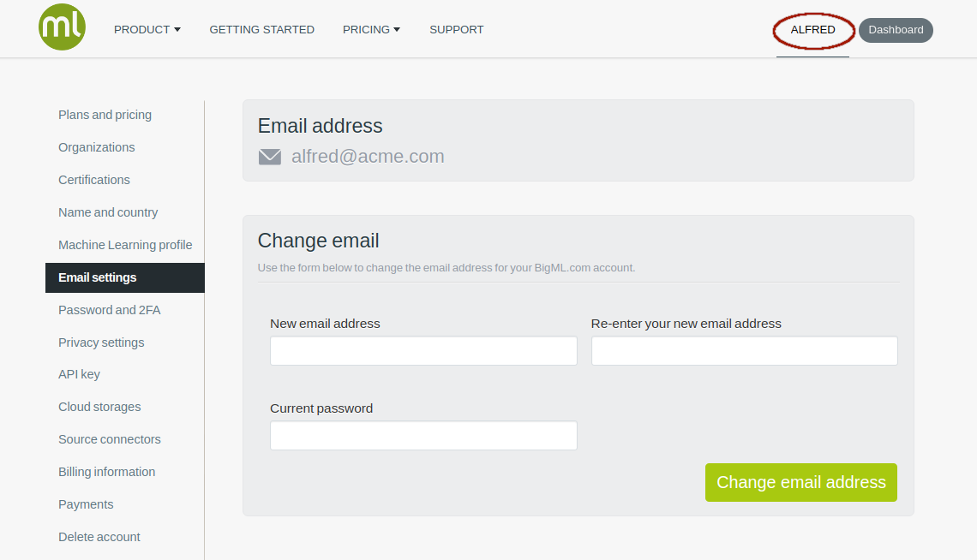Select Machine Learning profile in sidebar
Viewport: 977px width, 560px height.
click(125, 245)
